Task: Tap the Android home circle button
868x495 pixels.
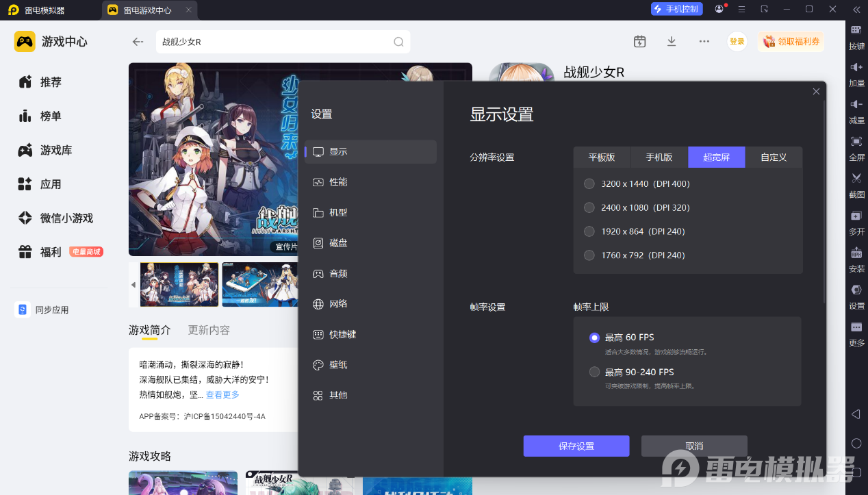Action: tap(856, 444)
